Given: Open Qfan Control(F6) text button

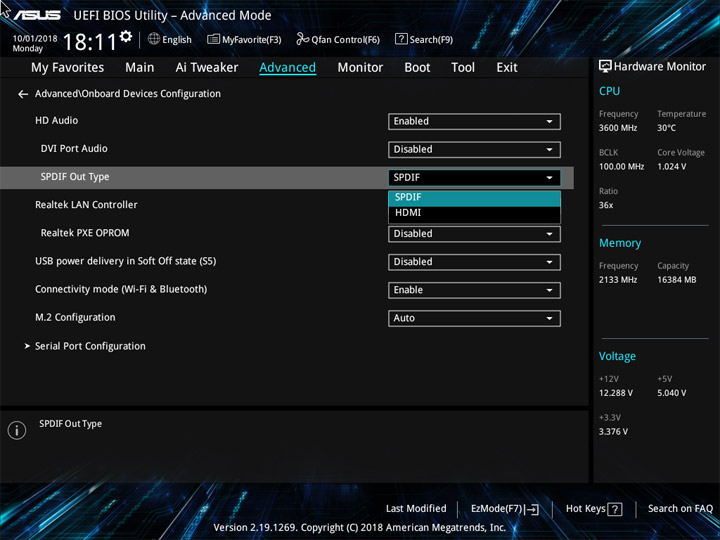Looking at the screenshot, I should (345, 40).
